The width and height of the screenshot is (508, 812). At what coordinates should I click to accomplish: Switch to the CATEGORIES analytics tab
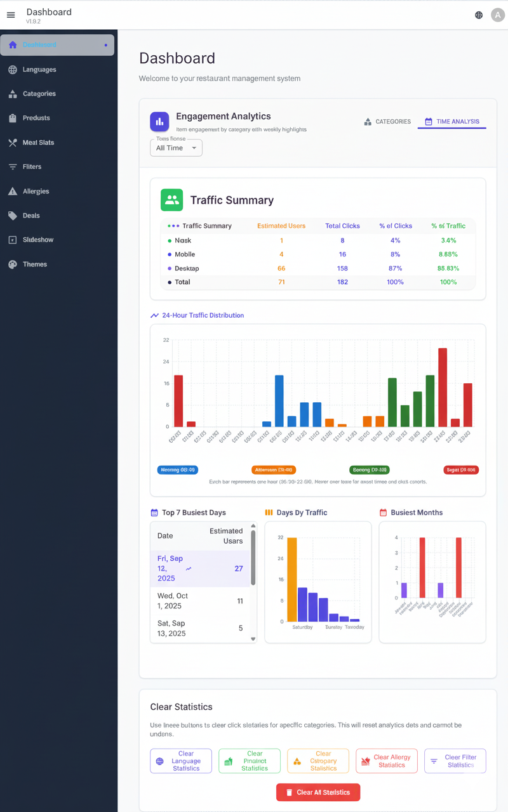click(x=387, y=121)
